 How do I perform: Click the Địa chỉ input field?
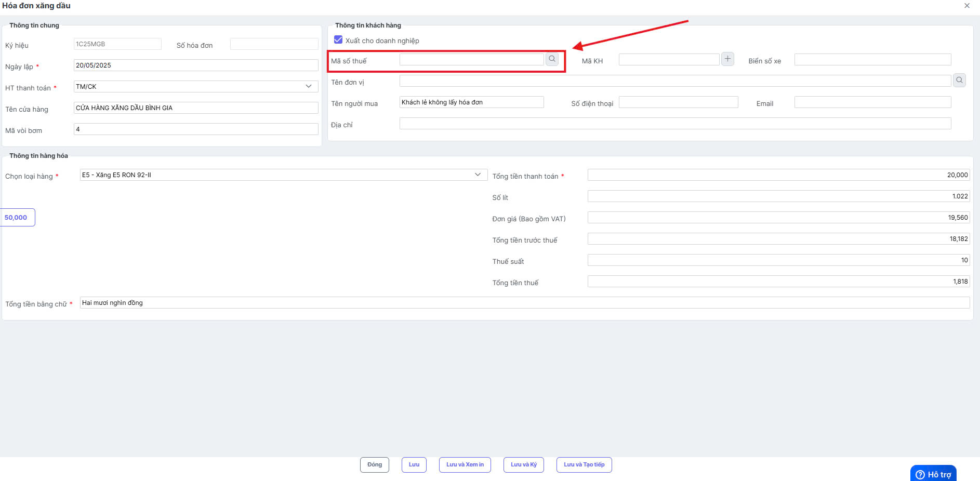click(x=675, y=124)
